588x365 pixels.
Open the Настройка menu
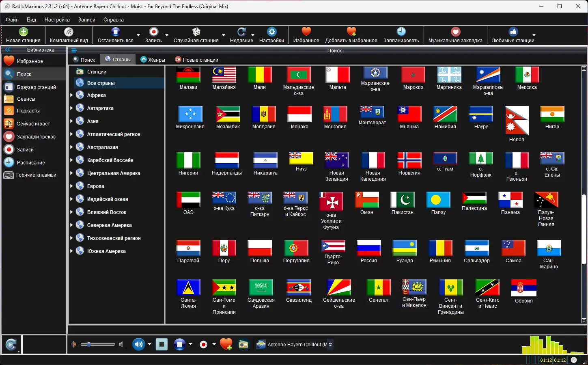57,19
